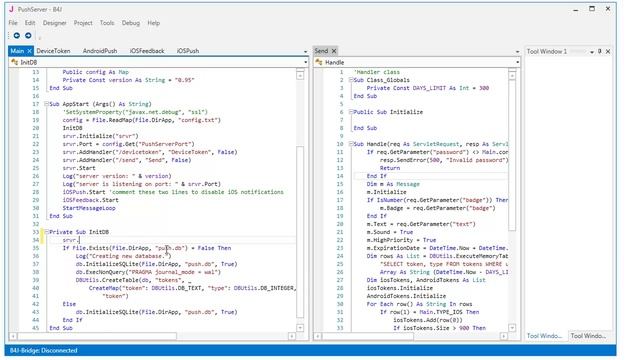
Task: Click the navigate forward arrow icon
Action: 28,36
